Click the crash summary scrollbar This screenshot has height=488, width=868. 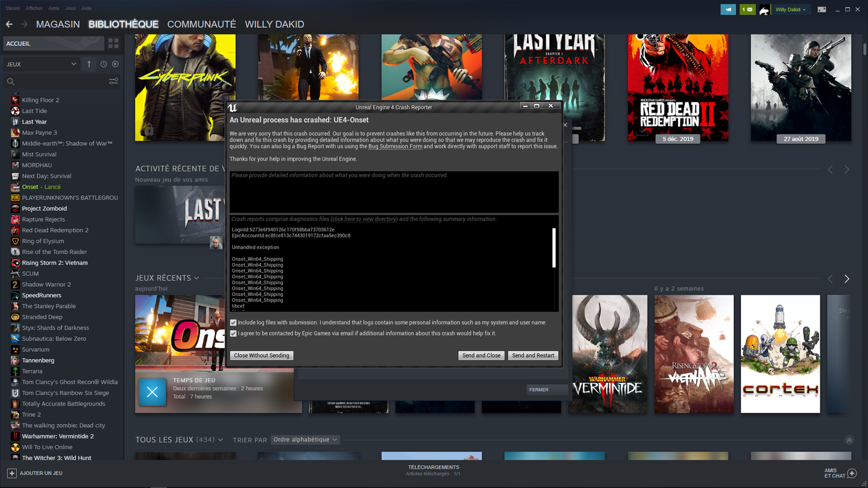point(554,248)
